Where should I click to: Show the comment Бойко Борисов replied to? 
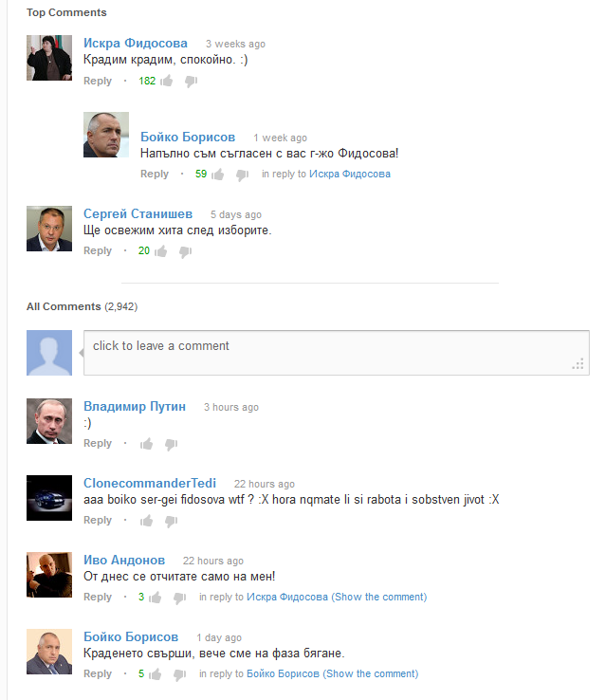[372, 673]
